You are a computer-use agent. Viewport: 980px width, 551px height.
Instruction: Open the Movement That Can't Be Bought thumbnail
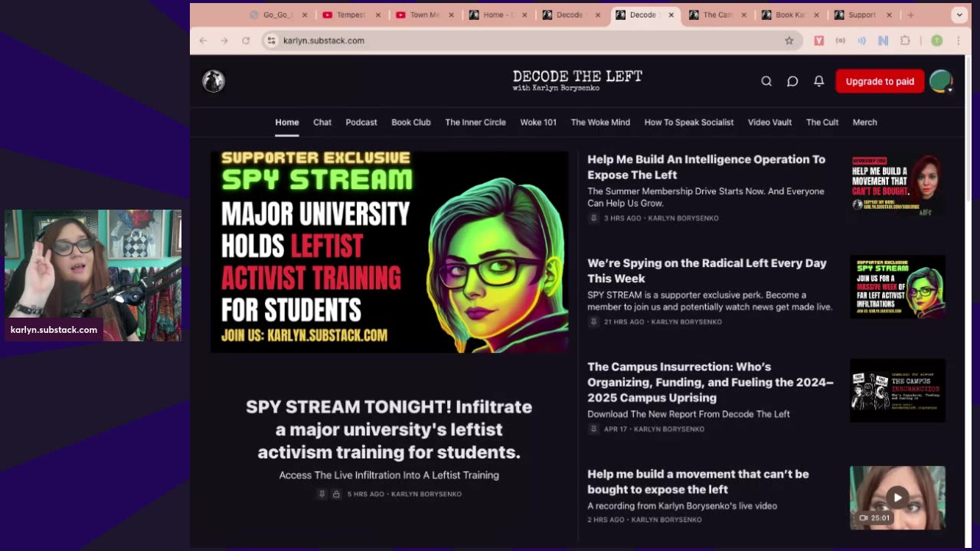click(x=897, y=184)
